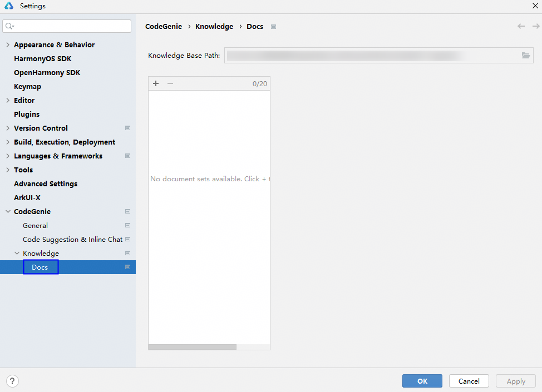Click the help question mark icon

click(x=12, y=381)
